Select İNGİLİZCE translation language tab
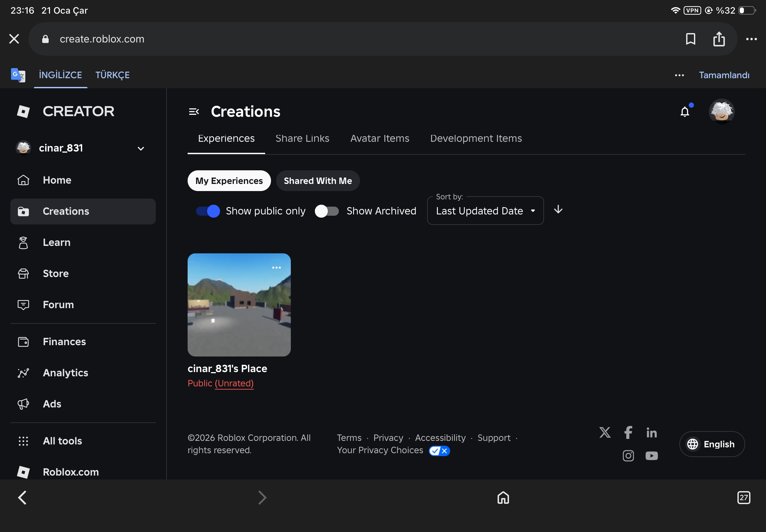The width and height of the screenshot is (766, 532). [60, 75]
